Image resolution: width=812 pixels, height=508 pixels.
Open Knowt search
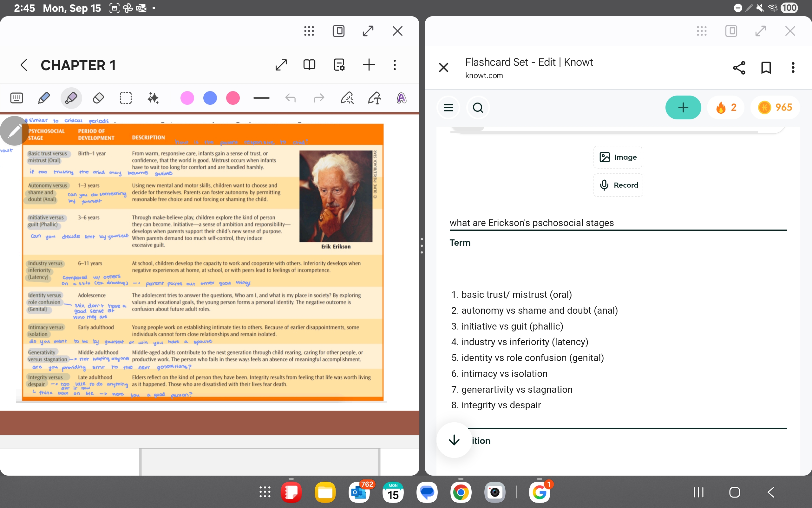pos(478,108)
